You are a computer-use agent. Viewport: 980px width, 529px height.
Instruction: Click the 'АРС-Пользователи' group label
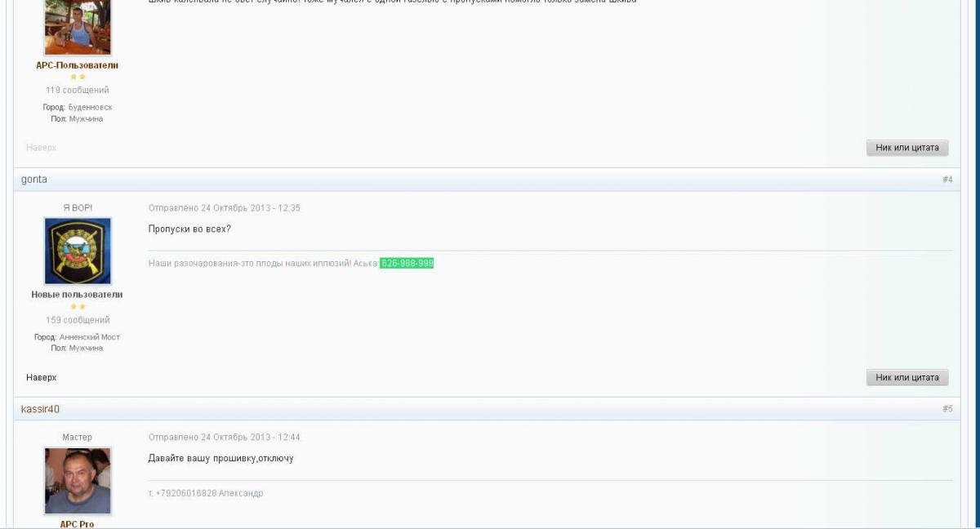pyautogui.click(x=78, y=65)
